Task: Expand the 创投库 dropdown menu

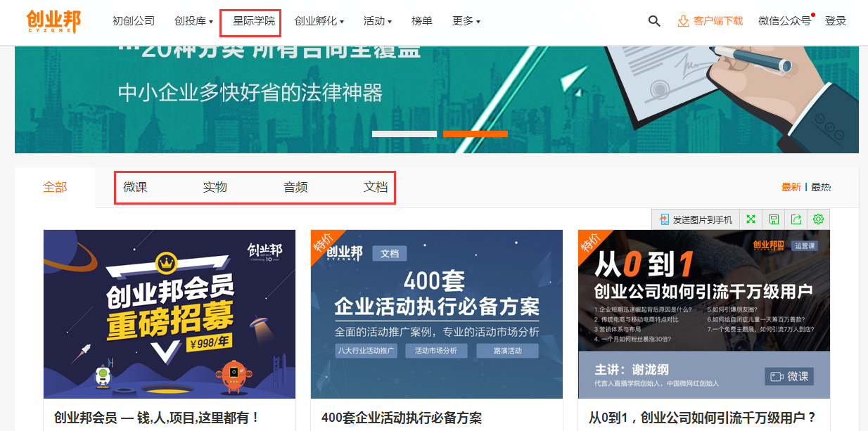Action: point(193,21)
